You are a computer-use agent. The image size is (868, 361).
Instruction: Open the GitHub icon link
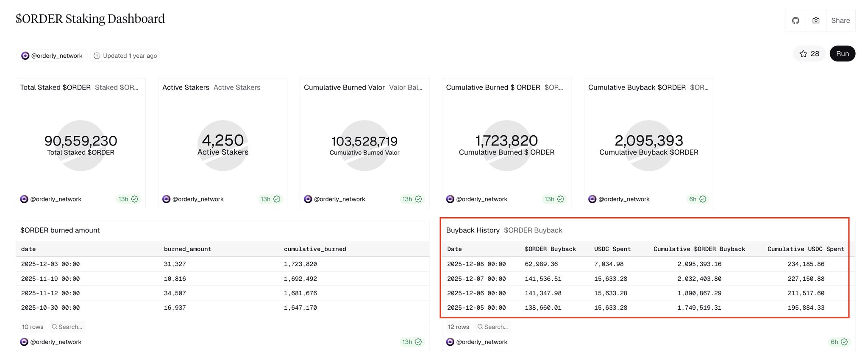tap(796, 20)
